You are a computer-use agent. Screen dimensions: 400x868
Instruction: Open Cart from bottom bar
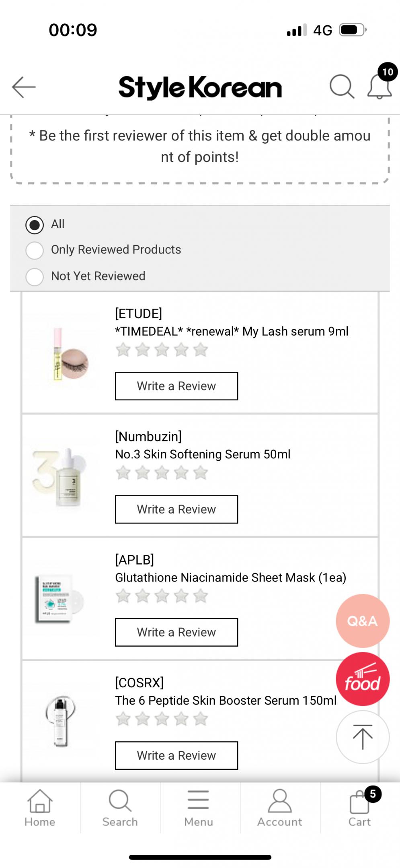pos(359,808)
